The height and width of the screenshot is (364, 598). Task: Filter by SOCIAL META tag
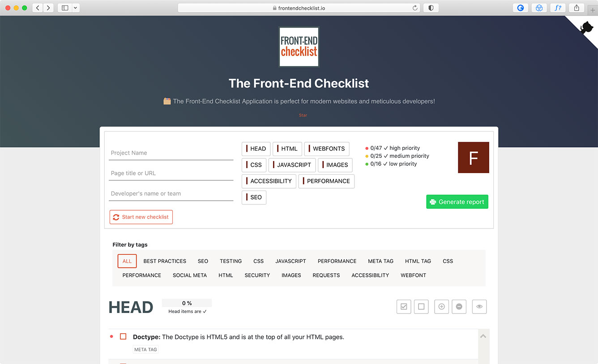190,275
